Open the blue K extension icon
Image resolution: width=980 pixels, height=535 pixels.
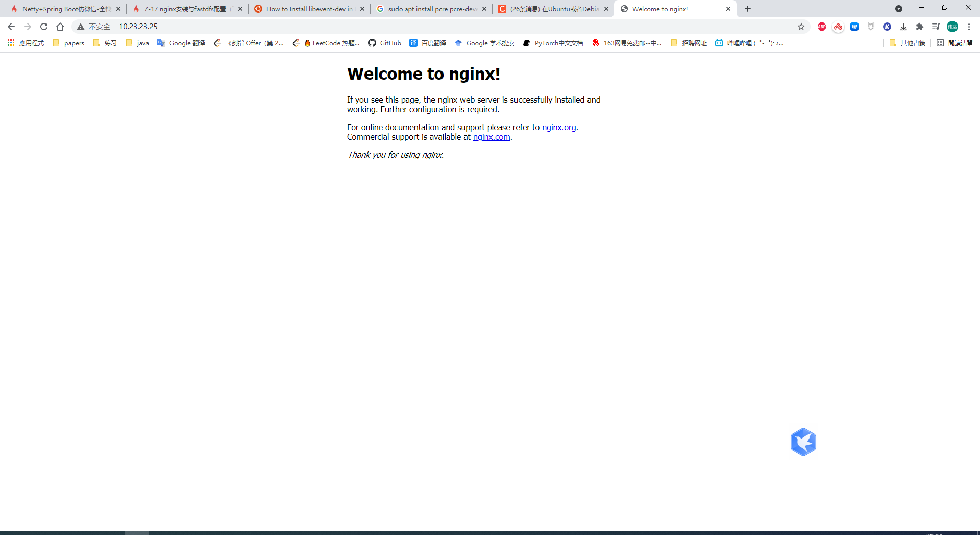(887, 27)
